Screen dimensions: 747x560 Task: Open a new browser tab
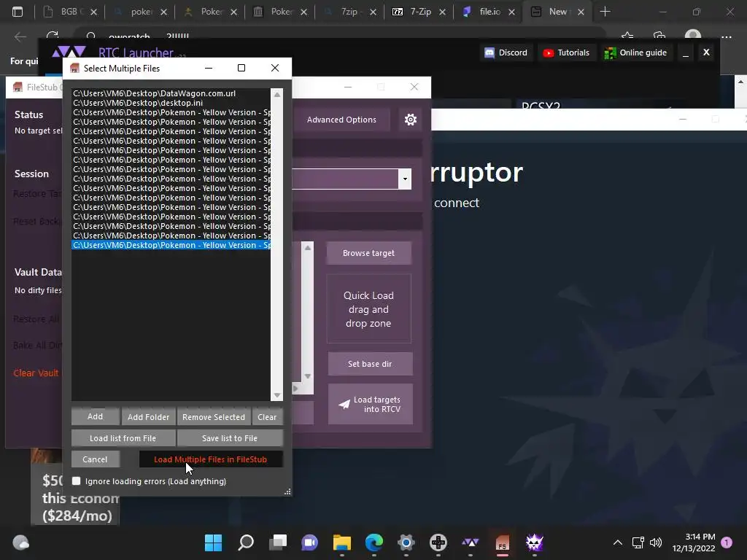point(605,12)
